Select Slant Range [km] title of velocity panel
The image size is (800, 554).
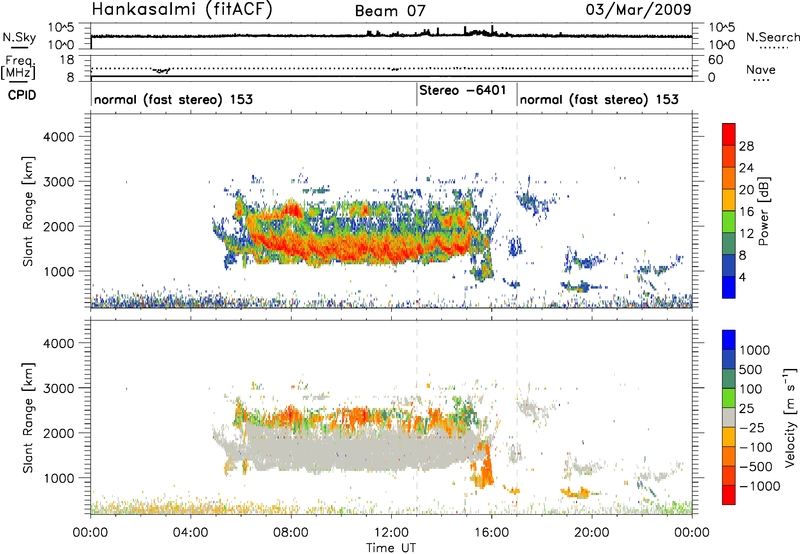(28, 418)
